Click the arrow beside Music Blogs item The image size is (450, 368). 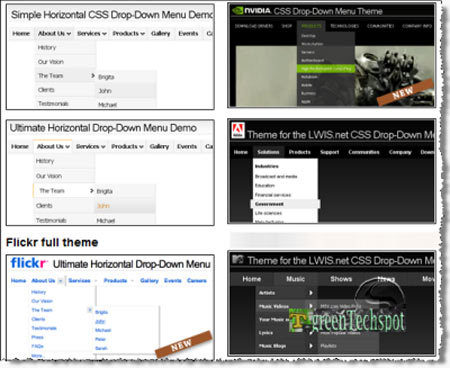pyautogui.click(x=311, y=346)
